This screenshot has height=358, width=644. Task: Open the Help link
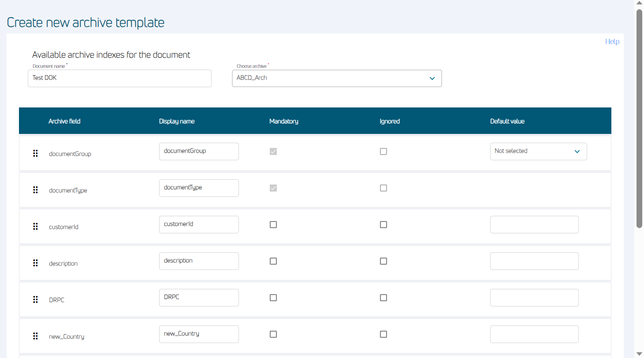click(612, 41)
